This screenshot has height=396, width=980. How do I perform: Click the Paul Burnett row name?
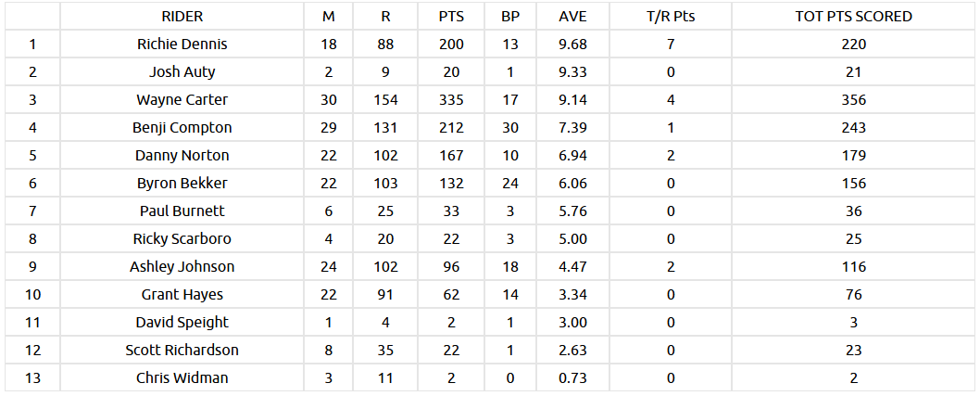182,211
